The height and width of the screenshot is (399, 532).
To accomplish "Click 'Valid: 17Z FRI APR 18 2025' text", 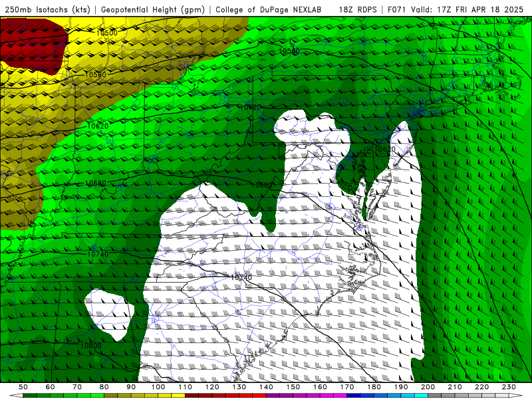I will coord(467,10).
